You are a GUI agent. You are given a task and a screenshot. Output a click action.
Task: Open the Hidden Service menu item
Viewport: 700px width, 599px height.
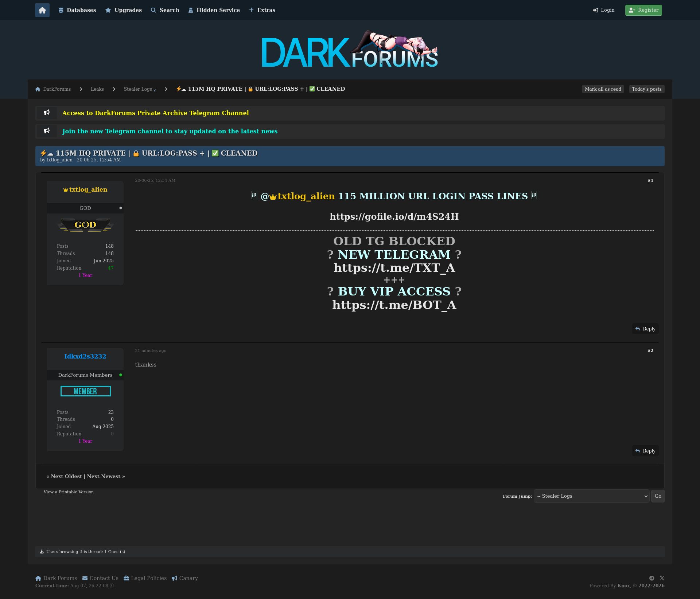(214, 10)
